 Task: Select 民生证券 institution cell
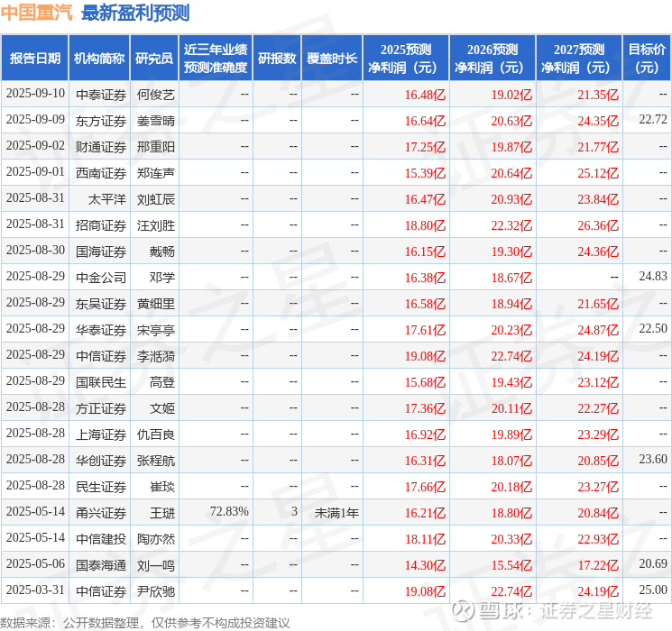point(101,487)
